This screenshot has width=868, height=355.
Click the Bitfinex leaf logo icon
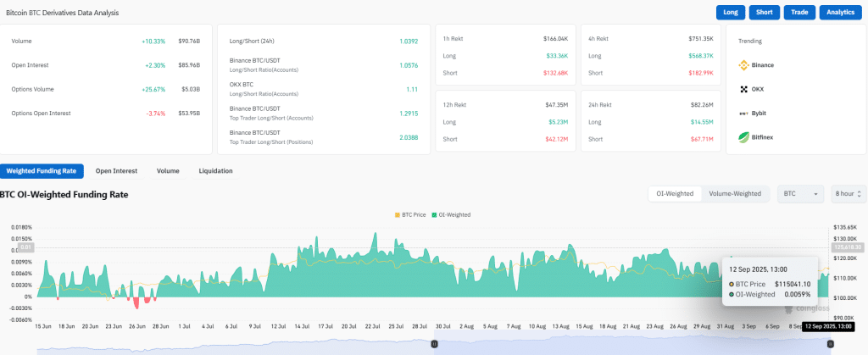click(744, 136)
